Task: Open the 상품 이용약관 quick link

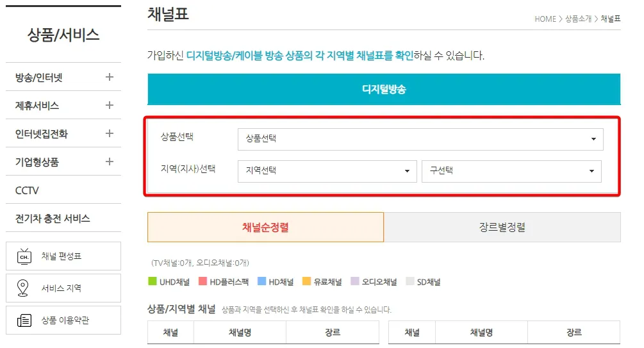Action: [x=63, y=320]
